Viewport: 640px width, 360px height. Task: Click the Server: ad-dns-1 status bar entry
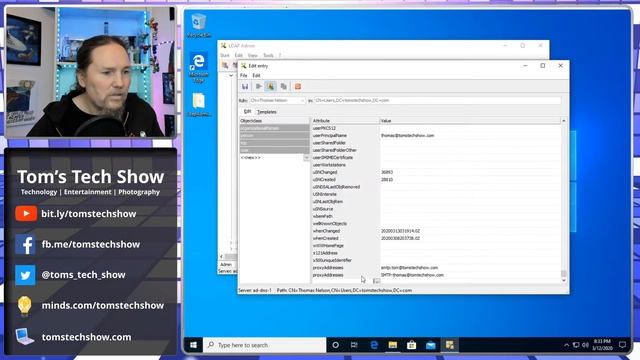coord(255,291)
